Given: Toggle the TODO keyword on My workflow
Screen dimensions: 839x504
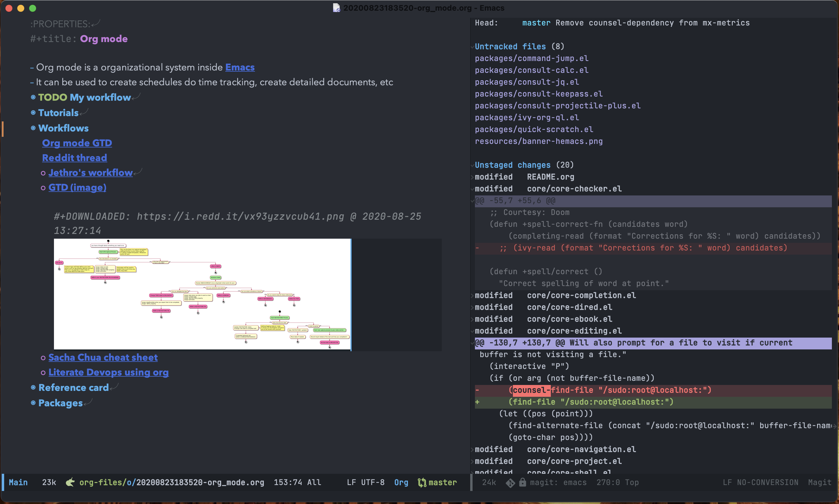Looking at the screenshot, I should tap(52, 97).
